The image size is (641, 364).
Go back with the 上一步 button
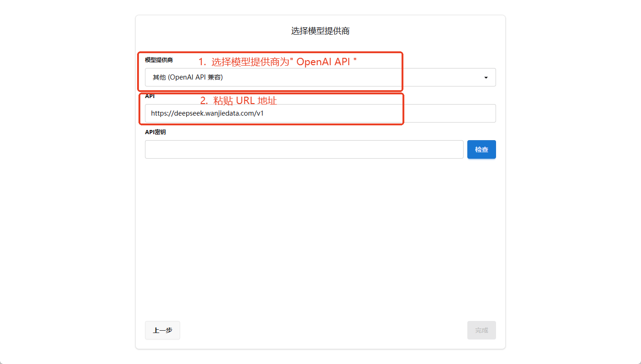[163, 330]
